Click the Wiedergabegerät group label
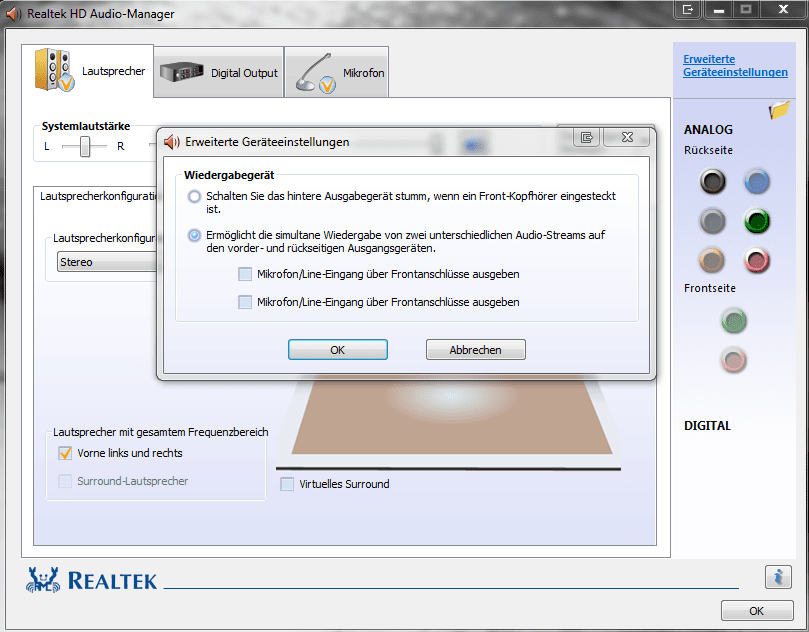 [229, 175]
